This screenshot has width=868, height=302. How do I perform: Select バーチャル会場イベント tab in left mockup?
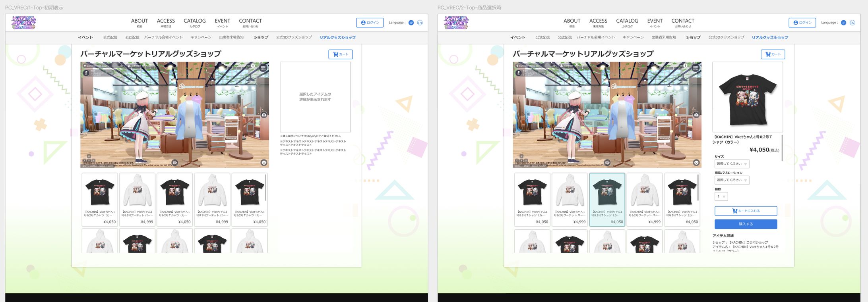tap(163, 37)
